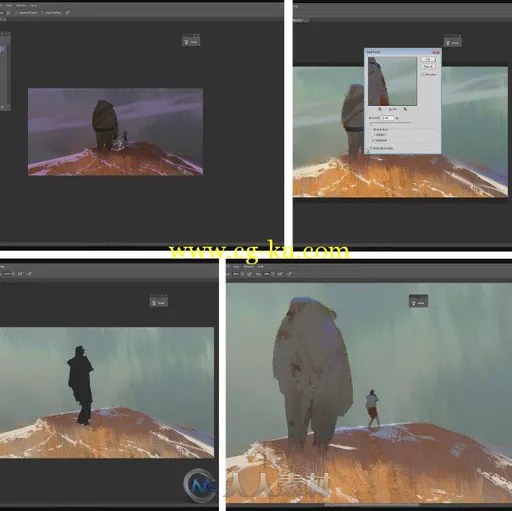Open Opacity dropdown in close-up creature window

point(243,274)
